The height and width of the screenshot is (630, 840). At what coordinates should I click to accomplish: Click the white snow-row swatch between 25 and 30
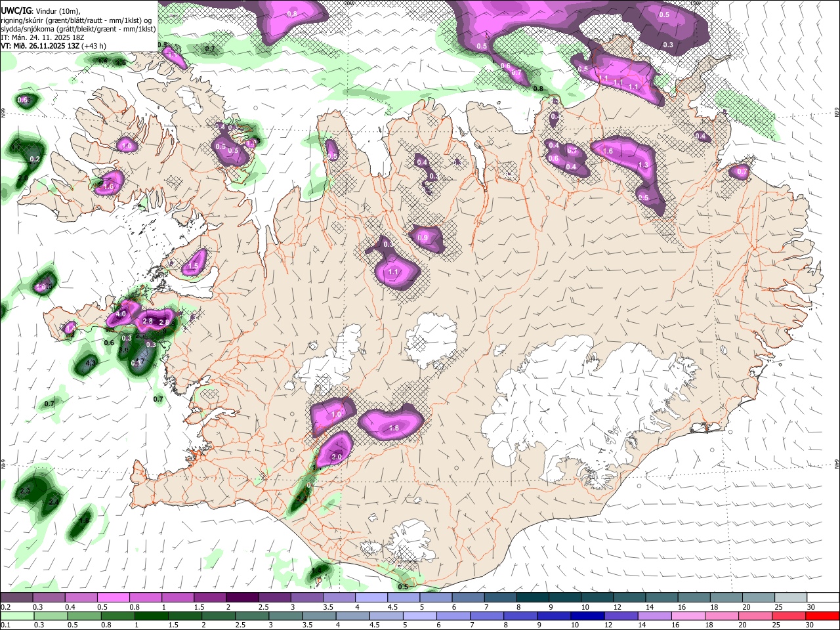[791, 598]
